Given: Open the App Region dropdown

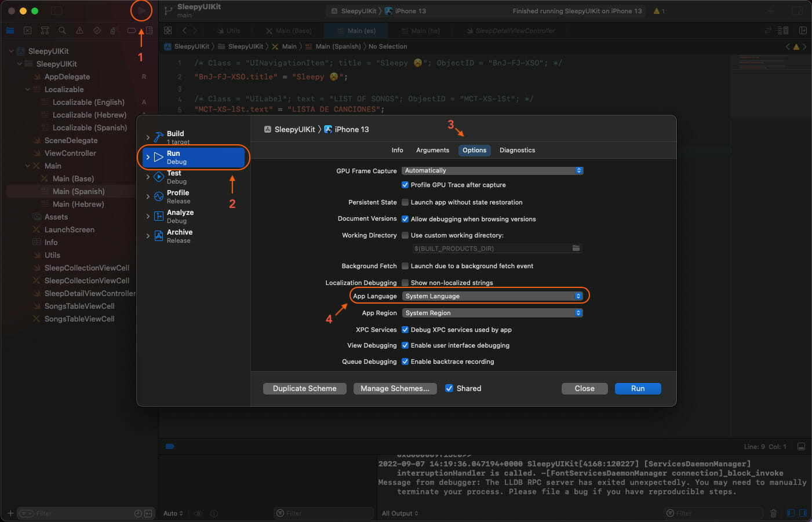Looking at the screenshot, I should (x=492, y=313).
